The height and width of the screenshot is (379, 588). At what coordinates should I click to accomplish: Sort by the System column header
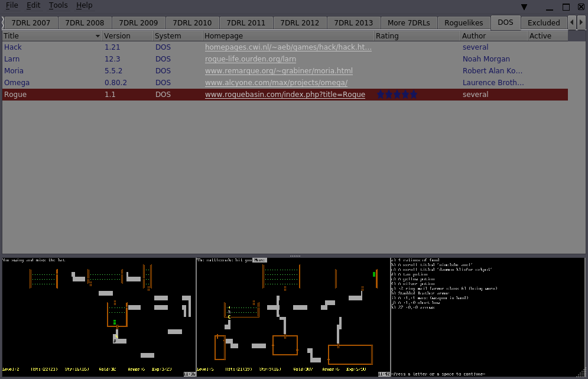click(x=178, y=36)
